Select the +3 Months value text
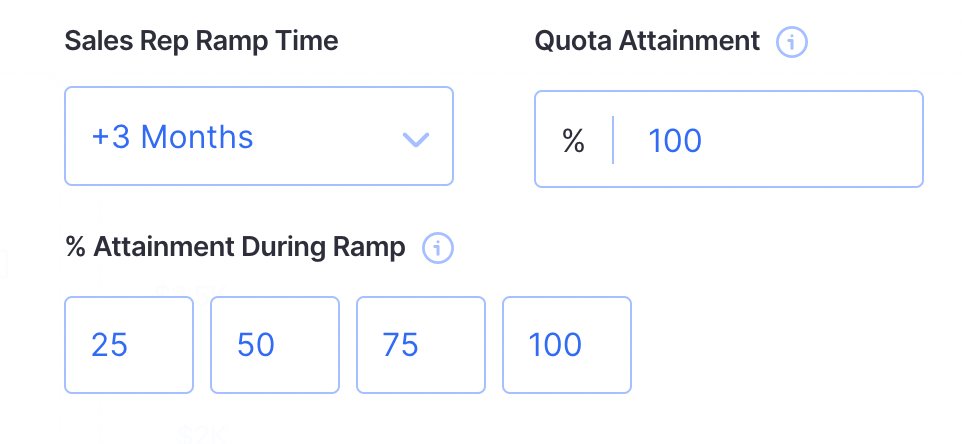The image size is (962, 444). pyautogui.click(x=172, y=137)
